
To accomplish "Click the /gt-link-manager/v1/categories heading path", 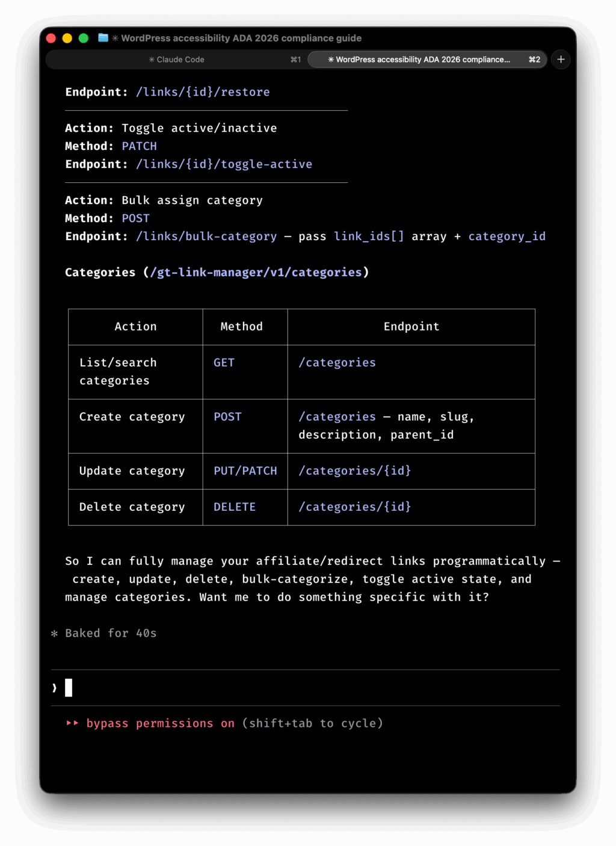I will tap(256, 273).
